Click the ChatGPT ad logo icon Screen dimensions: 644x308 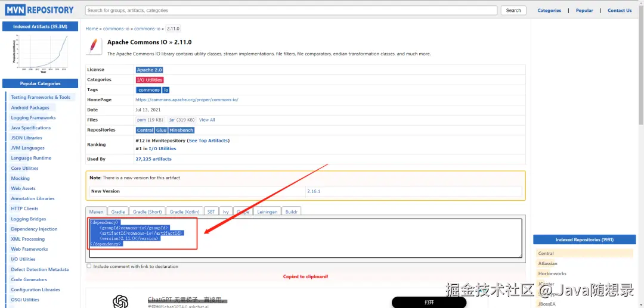[120, 302]
